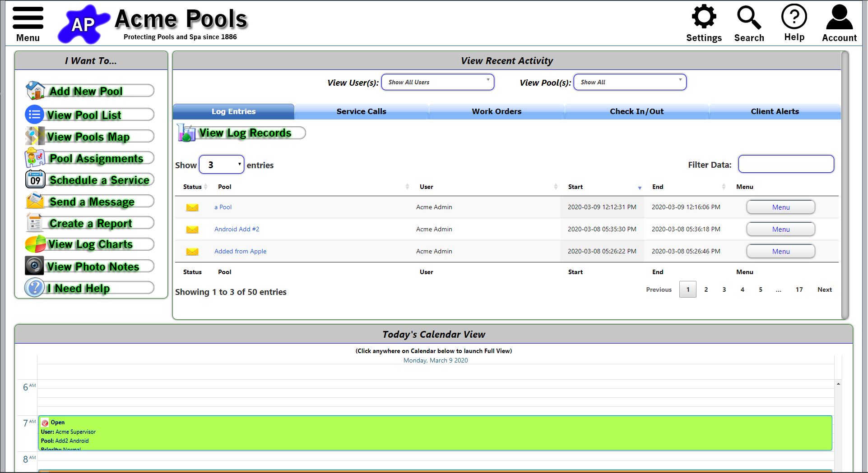Open the Account profile icon
This screenshot has height=473, width=868.
tap(839, 18)
